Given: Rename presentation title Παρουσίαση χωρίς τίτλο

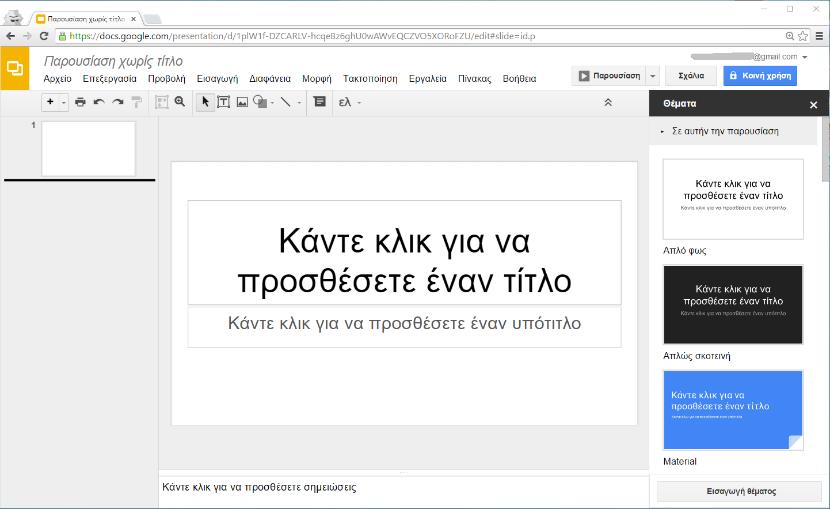Looking at the screenshot, I should click(113, 61).
